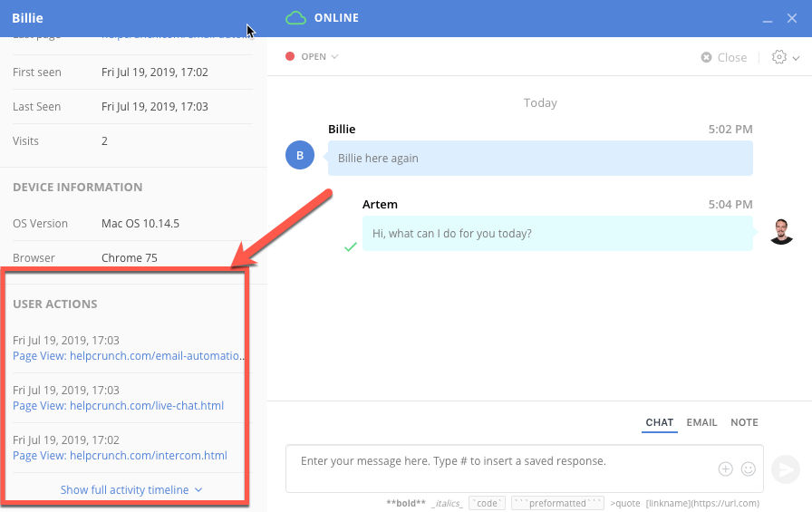The width and height of the screenshot is (812, 512).
Task: Click Artem's profile photo avatar
Action: (781, 231)
